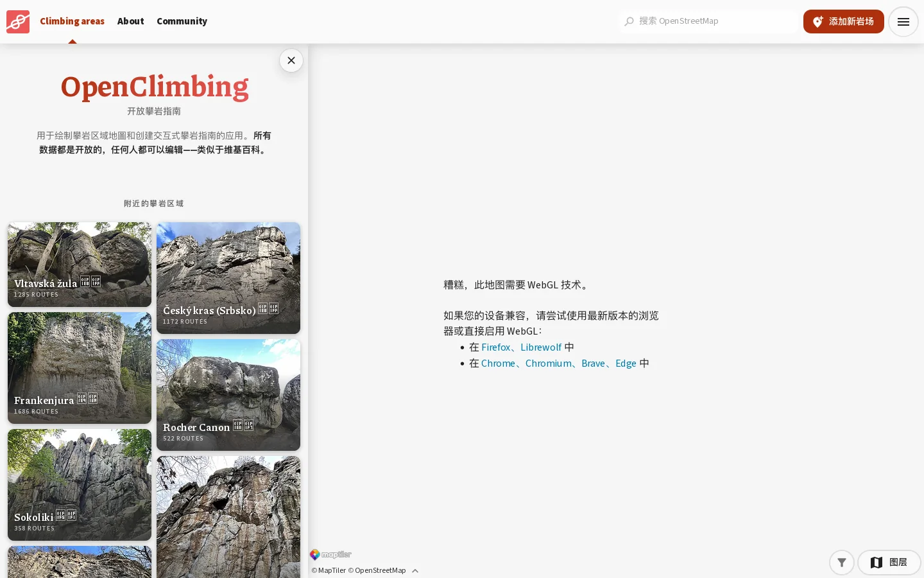The height and width of the screenshot is (578, 924).
Task: Open the hamburger main menu
Action: tap(903, 22)
